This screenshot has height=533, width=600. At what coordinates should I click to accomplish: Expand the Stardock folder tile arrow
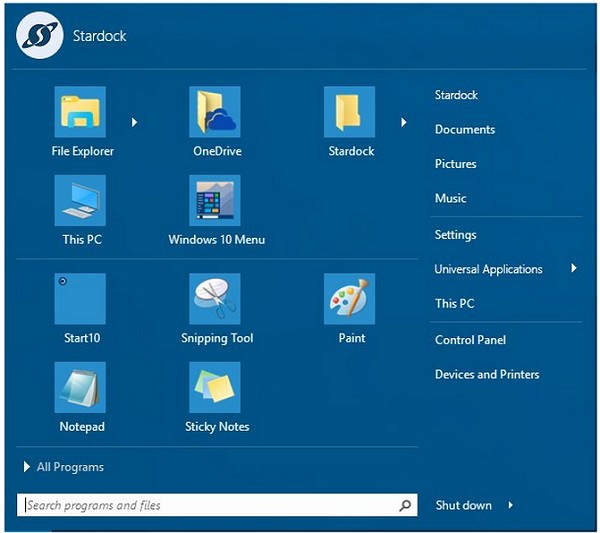404,122
